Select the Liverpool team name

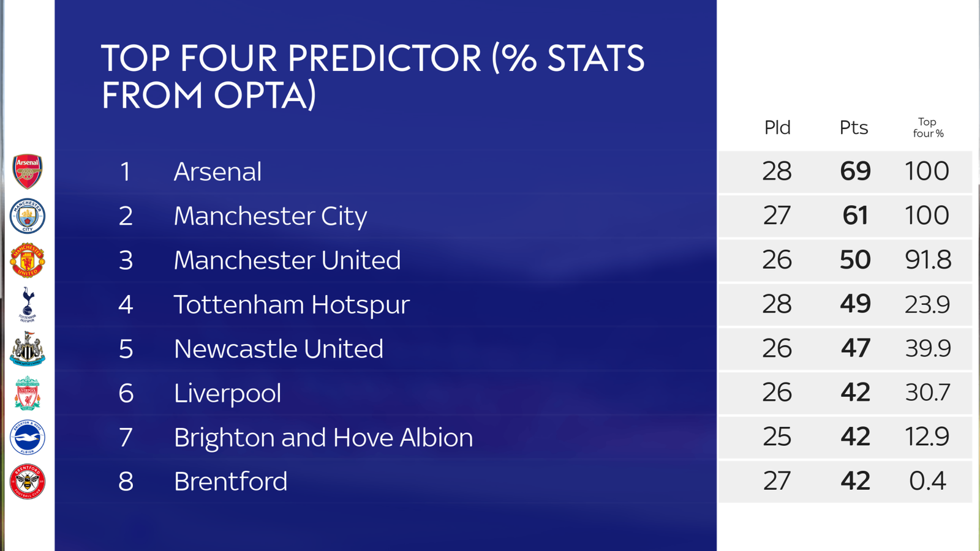click(227, 393)
